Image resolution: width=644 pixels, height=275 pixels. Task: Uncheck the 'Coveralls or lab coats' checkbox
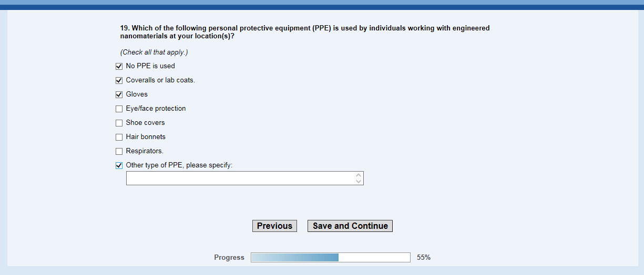[119, 81]
